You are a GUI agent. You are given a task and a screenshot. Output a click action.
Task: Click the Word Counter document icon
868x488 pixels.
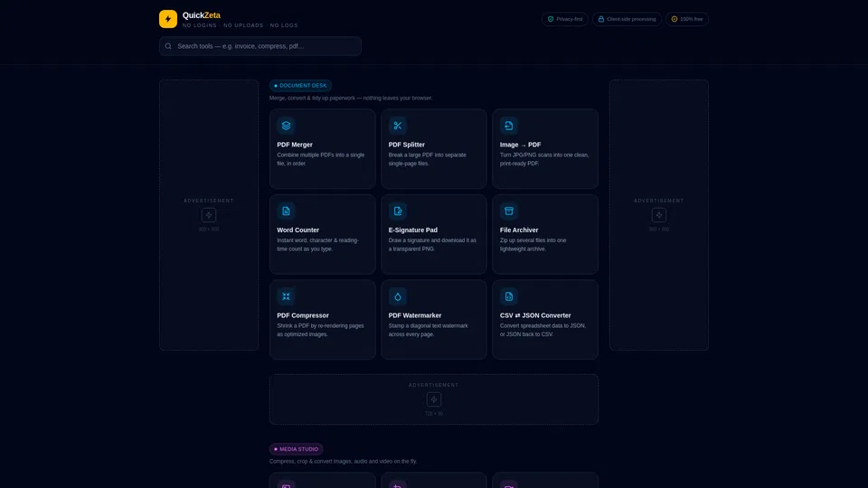[287, 211]
